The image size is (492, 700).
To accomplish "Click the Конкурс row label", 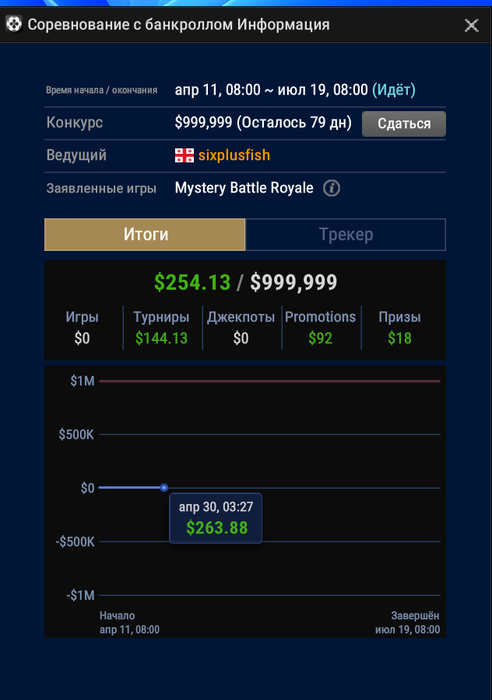I will (x=75, y=122).
